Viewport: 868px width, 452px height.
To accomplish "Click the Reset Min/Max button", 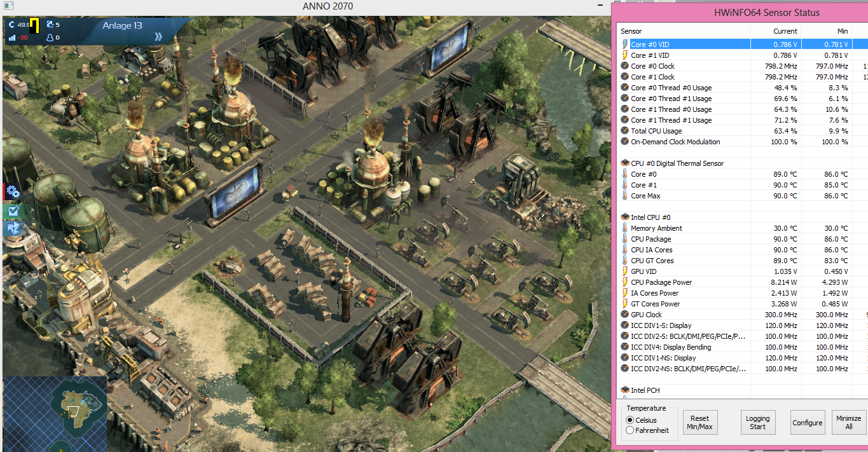I will point(700,423).
